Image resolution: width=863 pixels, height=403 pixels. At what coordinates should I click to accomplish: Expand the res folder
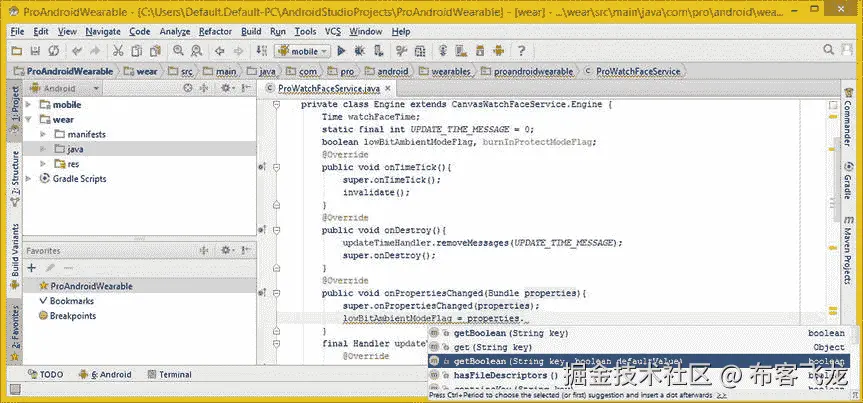point(43,164)
